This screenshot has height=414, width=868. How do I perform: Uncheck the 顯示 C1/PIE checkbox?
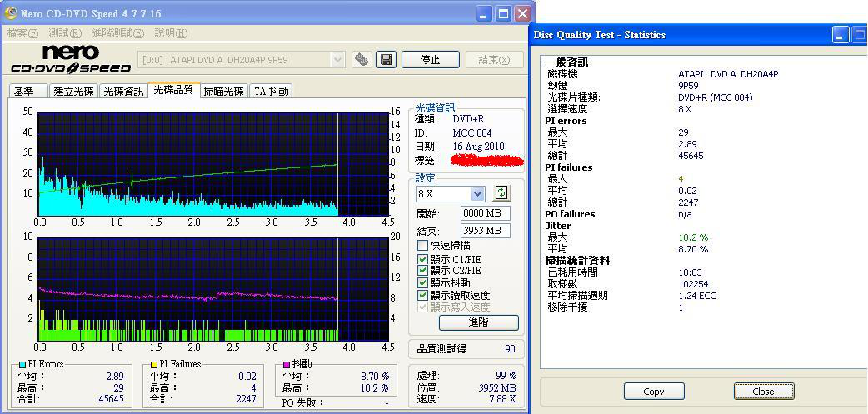click(x=423, y=258)
